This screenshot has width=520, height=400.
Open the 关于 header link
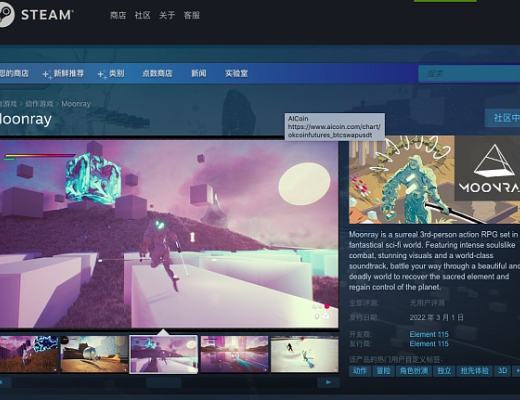click(167, 15)
